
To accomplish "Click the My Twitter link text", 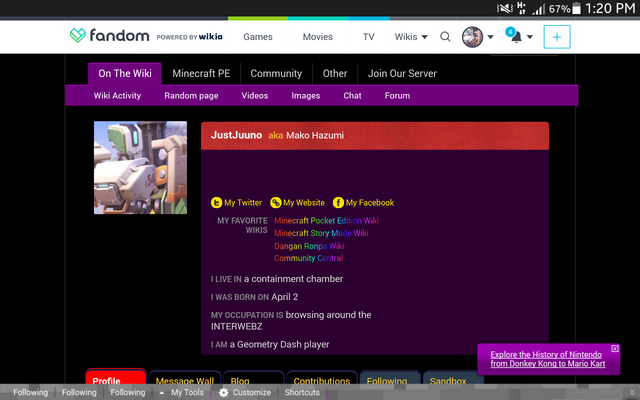I will pos(243,202).
